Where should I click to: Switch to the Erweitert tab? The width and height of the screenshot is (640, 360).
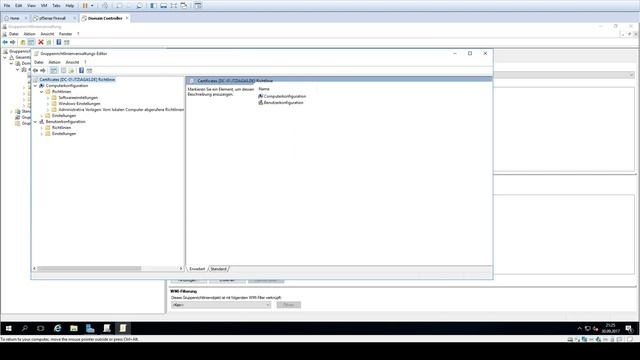click(x=197, y=269)
